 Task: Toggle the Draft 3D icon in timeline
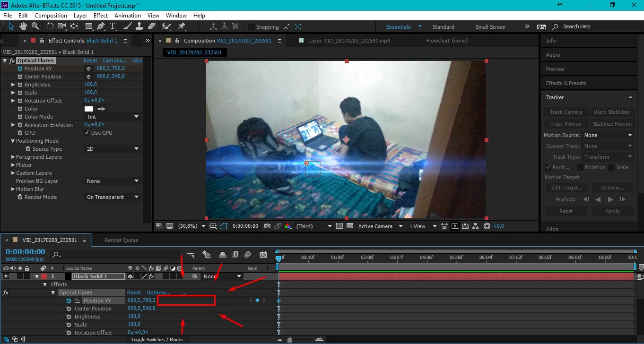[207, 255]
